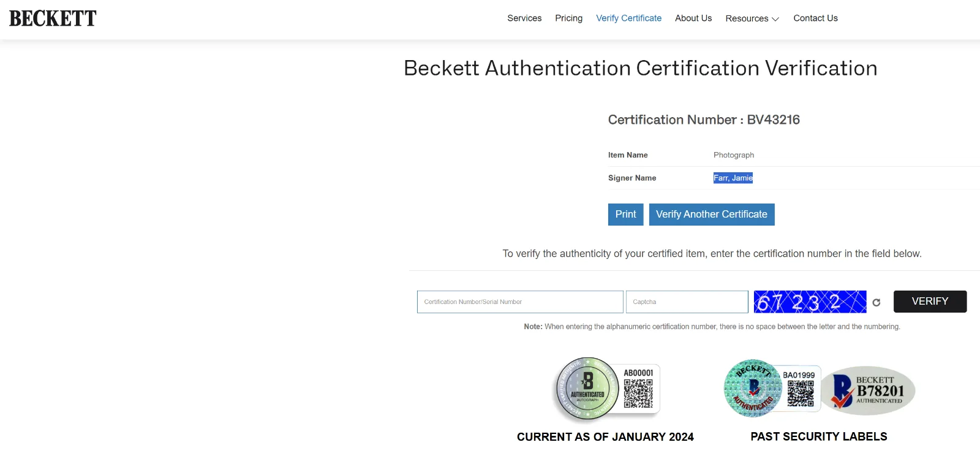
Task: Click the verify authenticity instruction sentence
Action: [x=712, y=254]
